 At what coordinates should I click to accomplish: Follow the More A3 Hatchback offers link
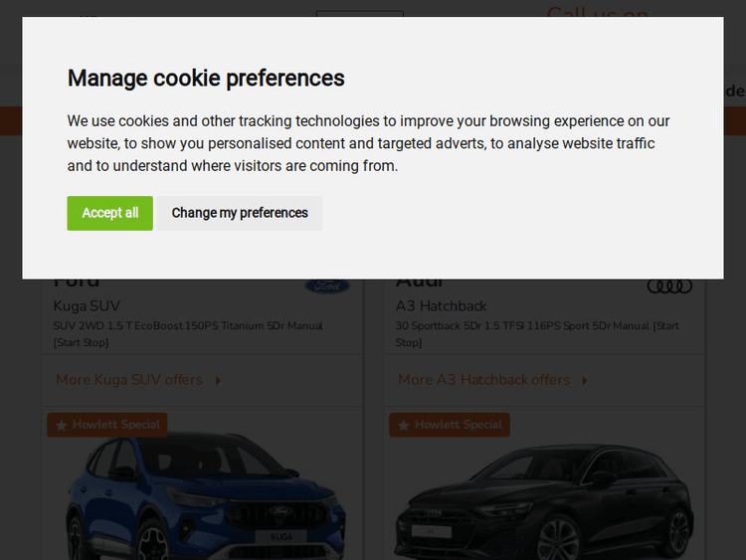point(484,380)
